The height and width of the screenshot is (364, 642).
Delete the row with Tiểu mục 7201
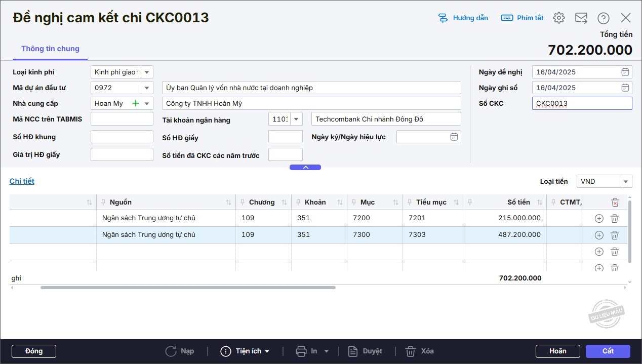(x=614, y=219)
